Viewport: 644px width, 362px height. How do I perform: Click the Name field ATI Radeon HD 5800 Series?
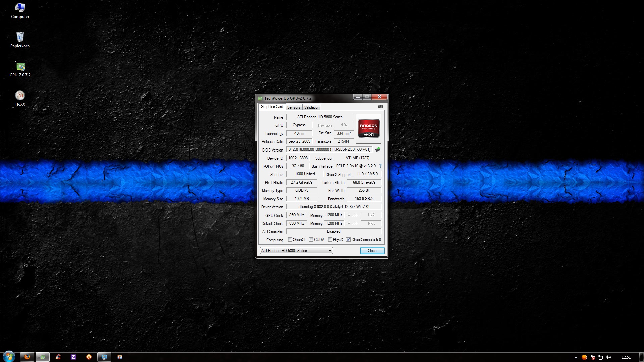320,117
